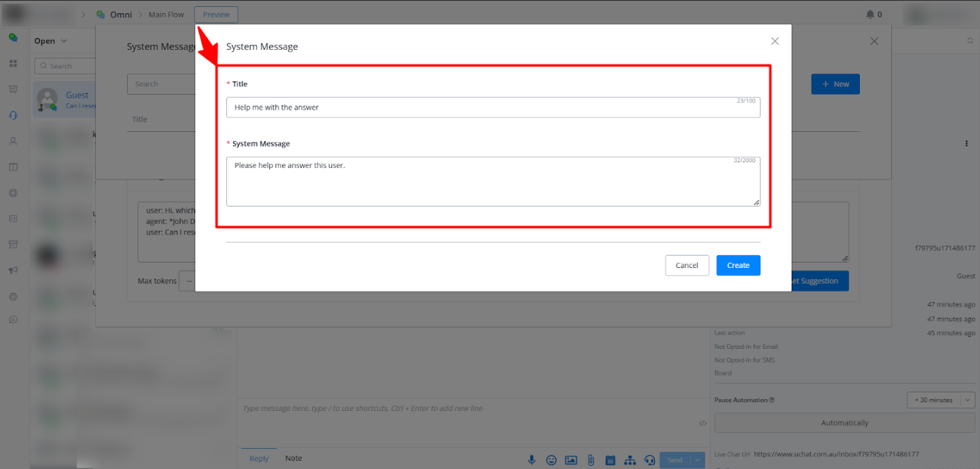Click the image upload icon
Viewport: 980px width, 469px height.
[x=571, y=460]
